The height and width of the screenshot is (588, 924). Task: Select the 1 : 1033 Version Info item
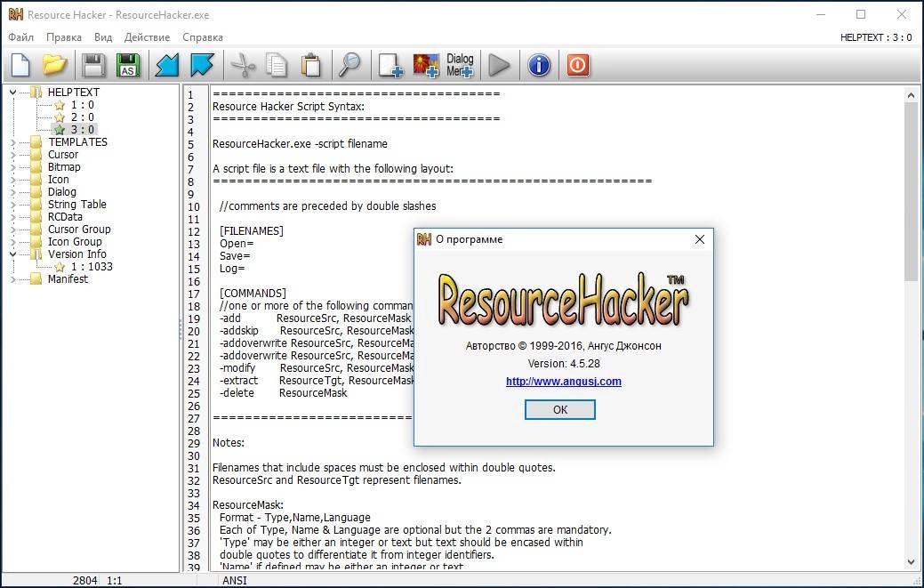(84, 267)
